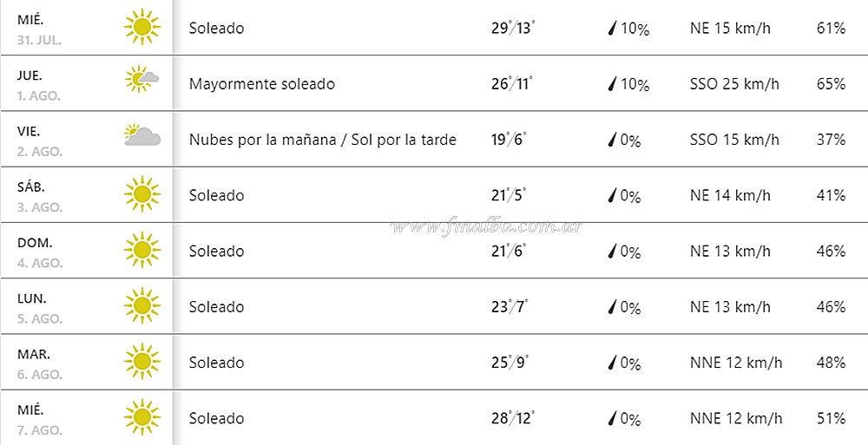This screenshot has width=868, height=445.
Task: Click the sun icon for MIÉ. 7 AGO
Action: click(142, 417)
